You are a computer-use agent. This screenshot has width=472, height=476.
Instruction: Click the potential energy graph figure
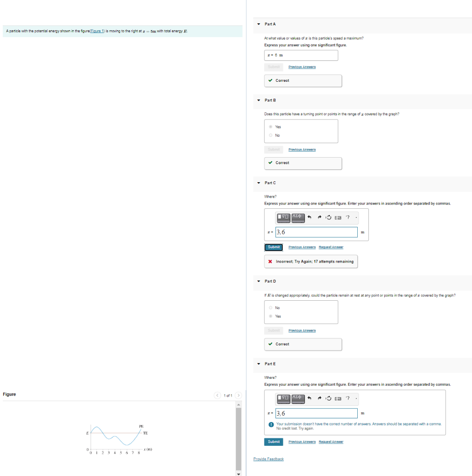click(x=119, y=439)
